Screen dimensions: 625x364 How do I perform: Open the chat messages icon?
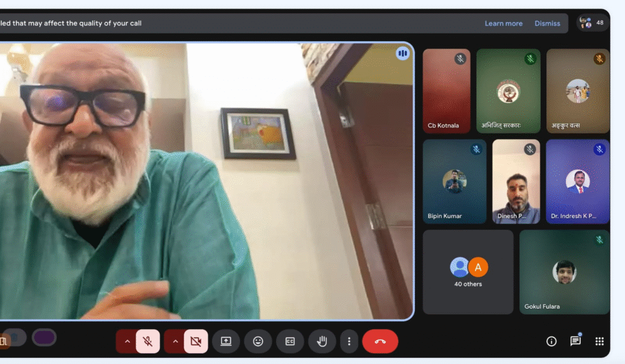(575, 341)
